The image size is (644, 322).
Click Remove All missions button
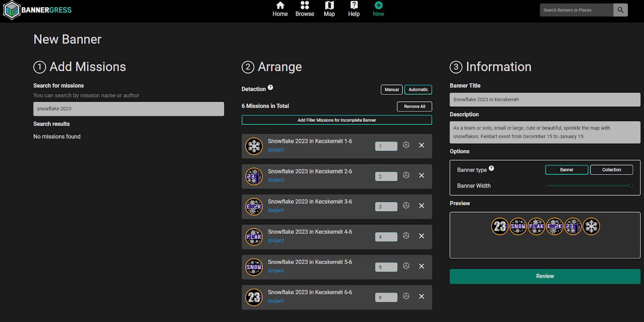pos(414,107)
